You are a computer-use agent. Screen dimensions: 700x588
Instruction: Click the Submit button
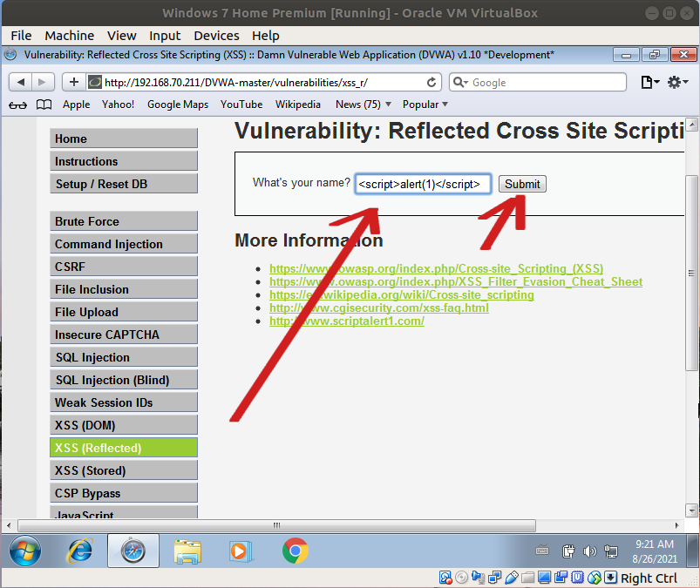(522, 184)
